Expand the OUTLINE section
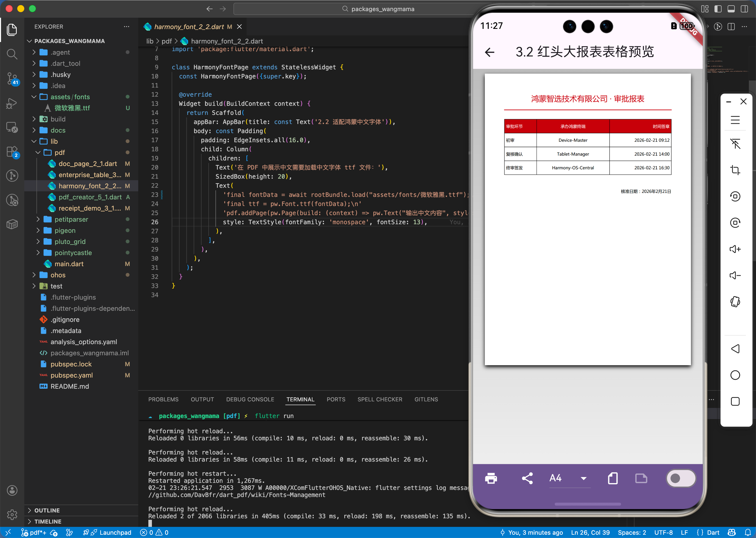 [x=47, y=510]
